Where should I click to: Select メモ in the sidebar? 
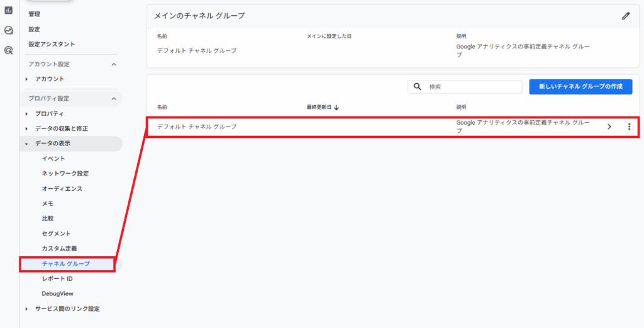click(x=48, y=203)
